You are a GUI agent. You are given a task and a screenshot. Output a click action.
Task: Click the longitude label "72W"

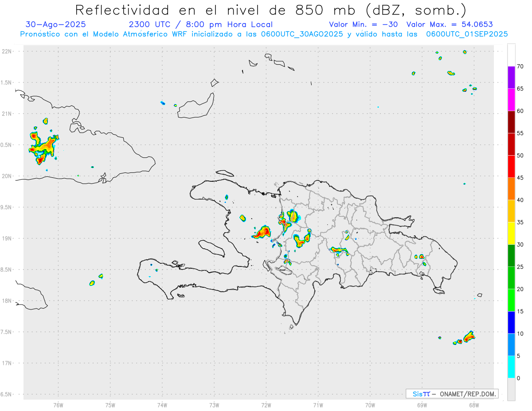266,405
